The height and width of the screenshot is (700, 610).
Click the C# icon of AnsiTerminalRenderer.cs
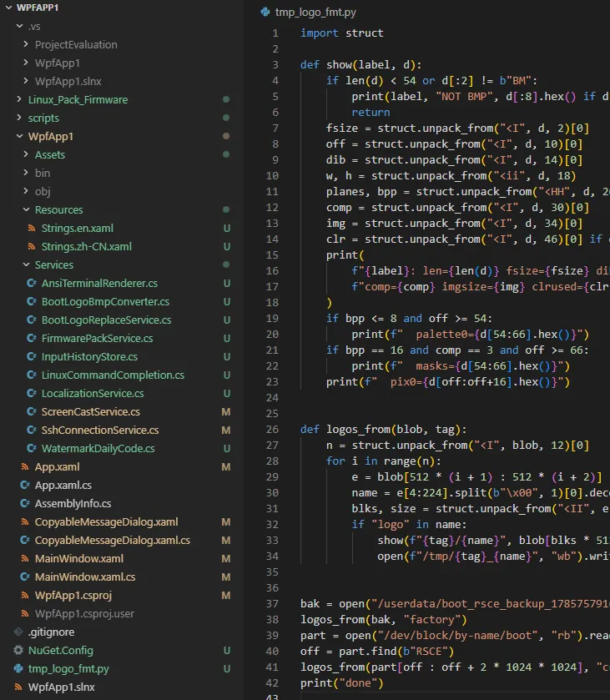click(x=31, y=283)
